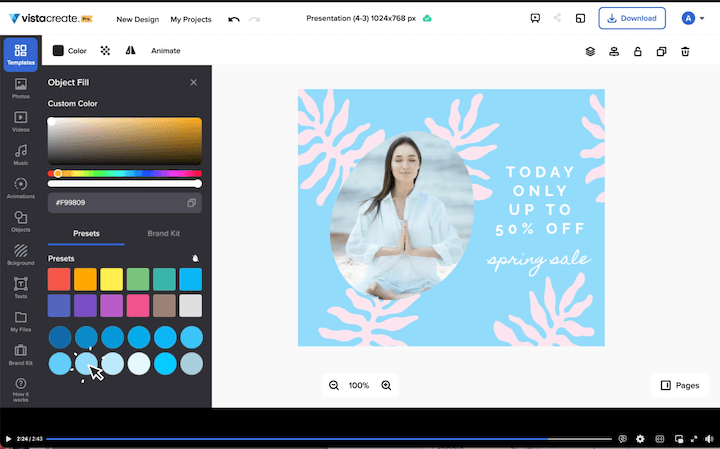
Task: Open the video settings gear menu
Action: tap(640, 438)
